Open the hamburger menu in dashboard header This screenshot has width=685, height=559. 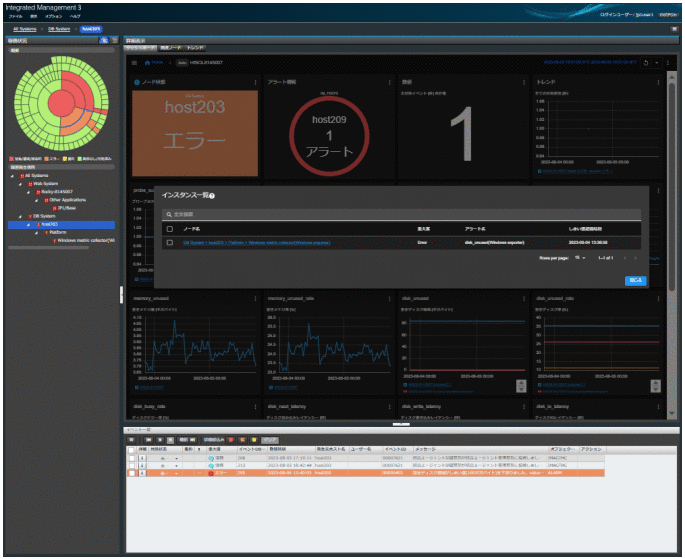click(x=135, y=62)
